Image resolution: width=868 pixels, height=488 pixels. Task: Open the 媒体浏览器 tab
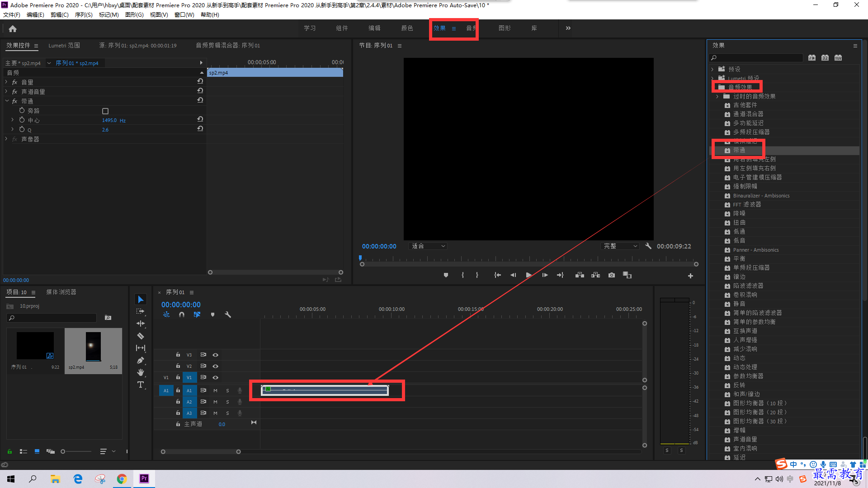coord(61,292)
